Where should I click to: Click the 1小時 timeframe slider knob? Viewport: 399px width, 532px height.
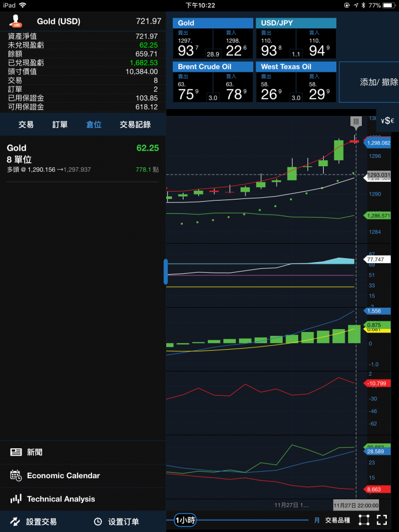(185, 520)
